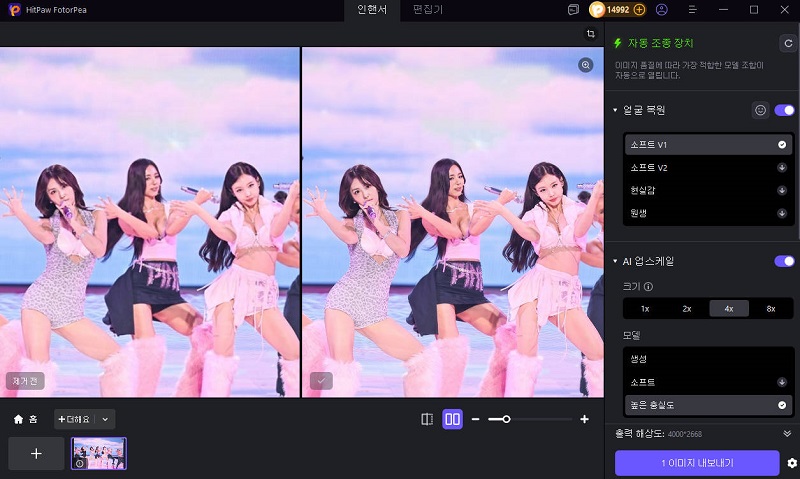Collapse the AI 업스케일 section

point(615,261)
